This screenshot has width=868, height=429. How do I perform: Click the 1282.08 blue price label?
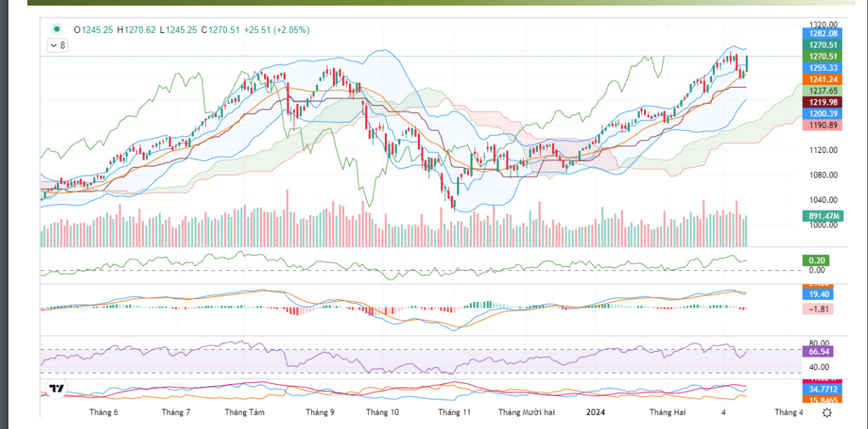(822, 33)
